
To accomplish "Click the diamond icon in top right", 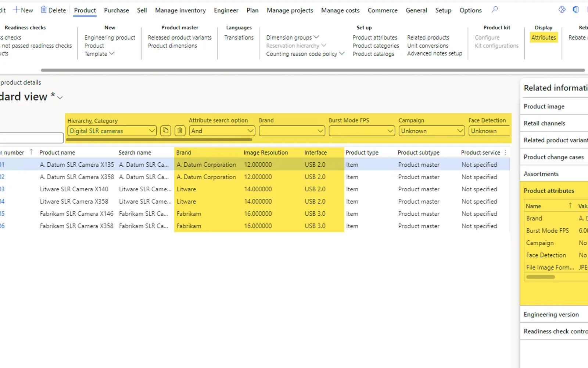I will click(562, 10).
